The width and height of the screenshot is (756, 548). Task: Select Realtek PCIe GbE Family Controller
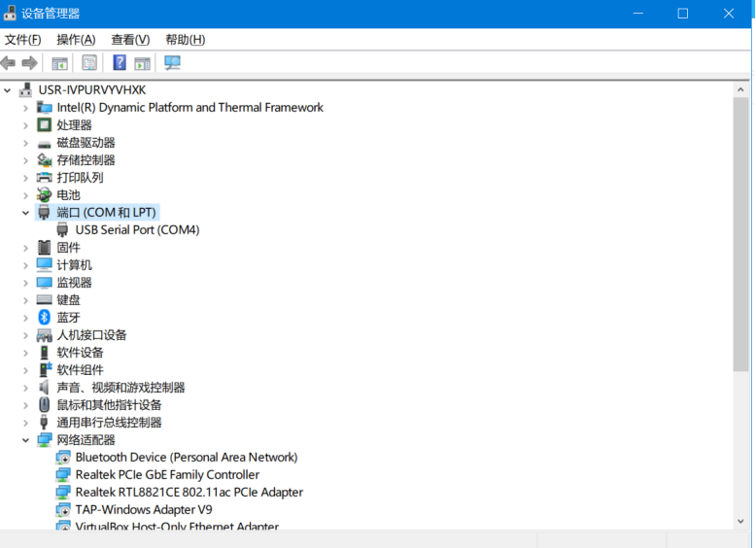tap(167, 475)
